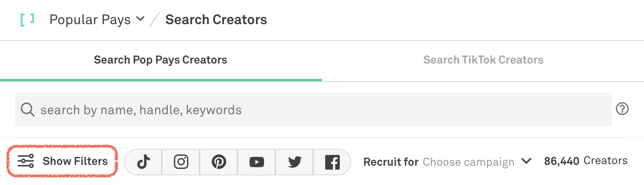This screenshot has width=644, height=185.
Task: Click the Show Filters button
Action: (x=62, y=161)
